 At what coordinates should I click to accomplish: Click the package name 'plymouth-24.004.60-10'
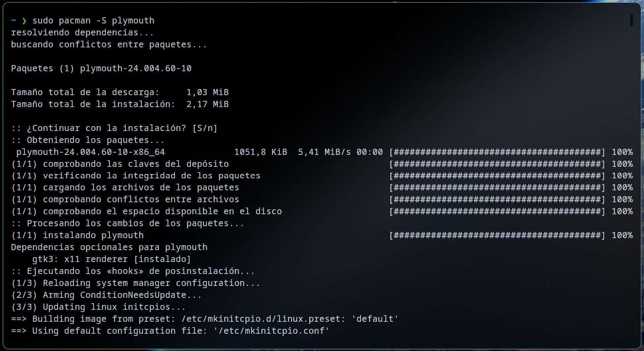click(x=136, y=68)
